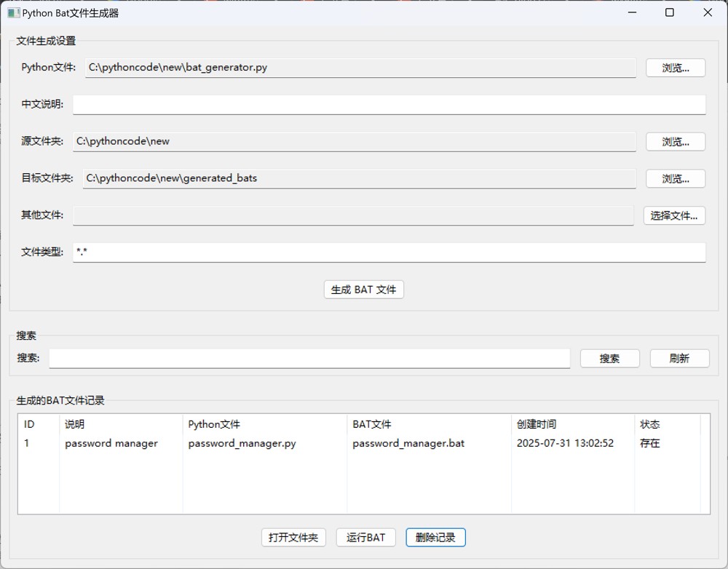The height and width of the screenshot is (569, 728).
Task: Click 删除记录 button
Action: point(435,538)
